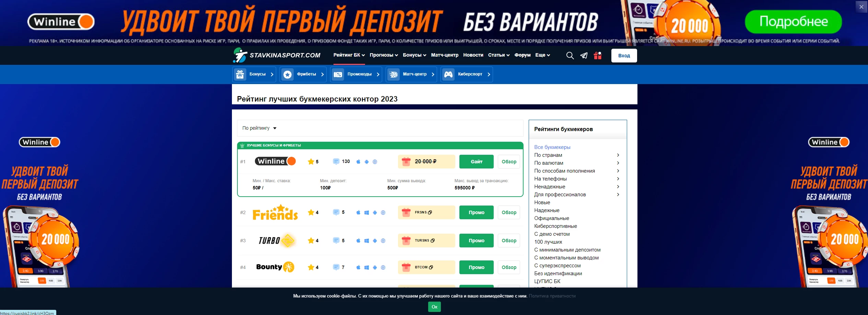
Task: Expand the Еще menu
Action: click(542, 55)
